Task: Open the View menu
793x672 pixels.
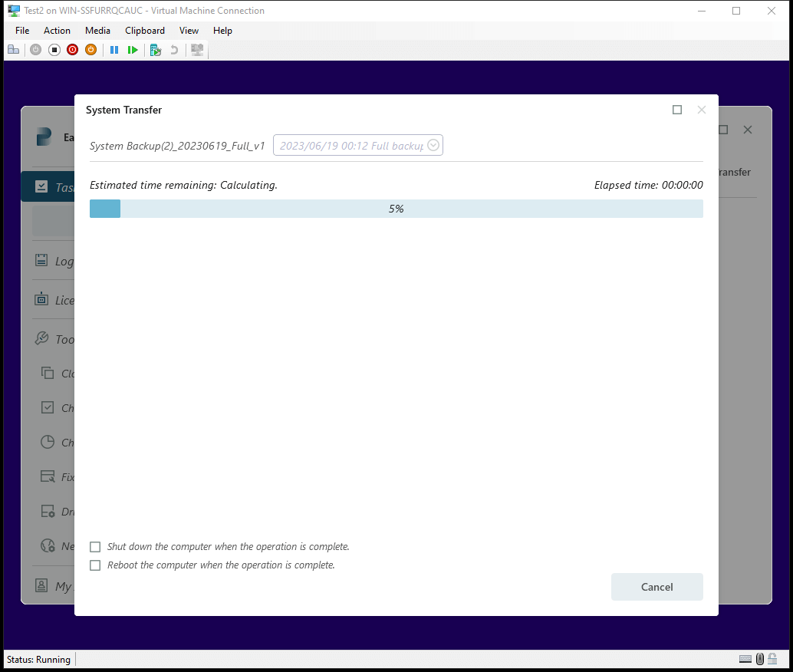Action: 189,31
